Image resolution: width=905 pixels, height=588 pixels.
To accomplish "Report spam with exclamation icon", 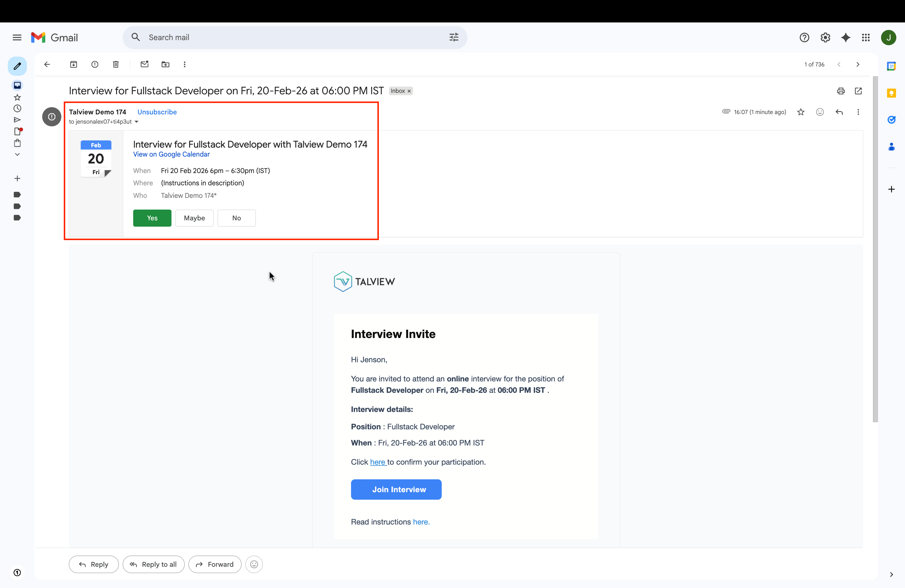I will (95, 64).
